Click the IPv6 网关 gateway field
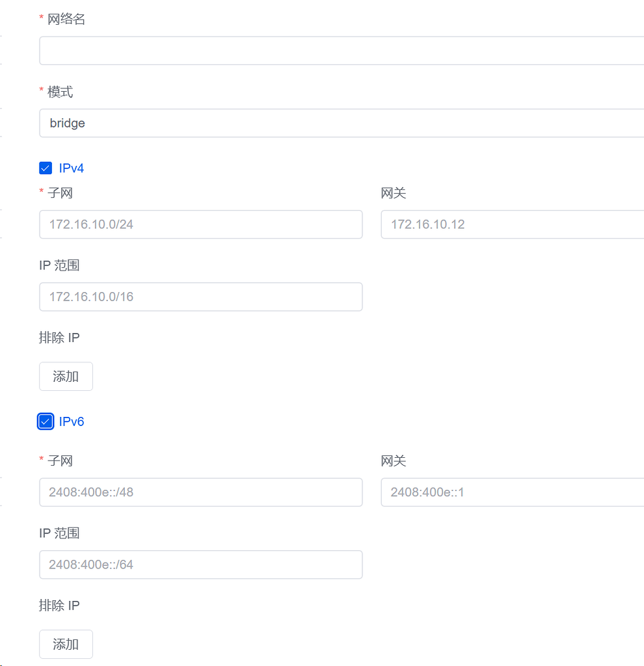Image resolution: width=644 pixels, height=666 pixels. [507, 492]
